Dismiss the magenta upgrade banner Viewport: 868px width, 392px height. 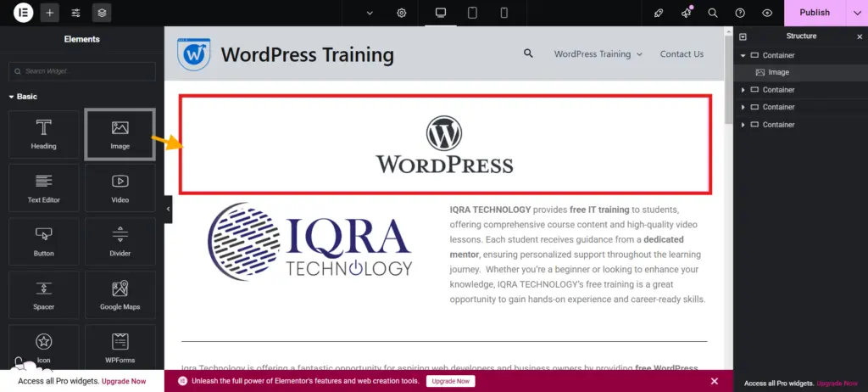pyautogui.click(x=714, y=381)
